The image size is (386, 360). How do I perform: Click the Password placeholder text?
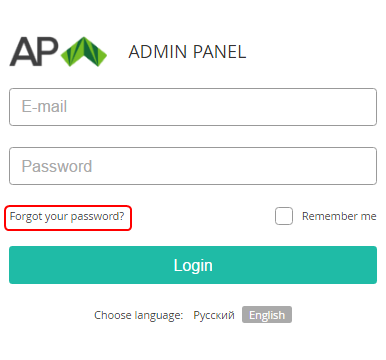pyautogui.click(x=57, y=166)
